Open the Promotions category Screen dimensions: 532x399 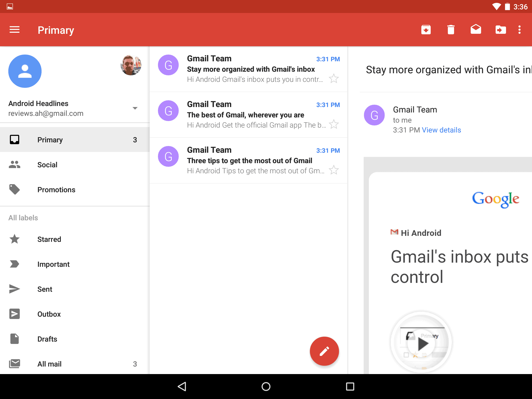[x=75, y=189]
